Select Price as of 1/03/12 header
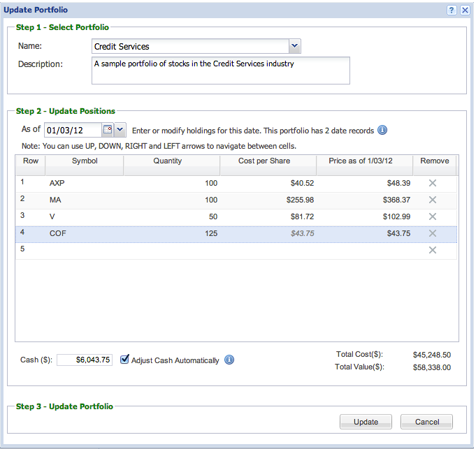This screenshot has height=449, width=476. [x=365, y=165]
